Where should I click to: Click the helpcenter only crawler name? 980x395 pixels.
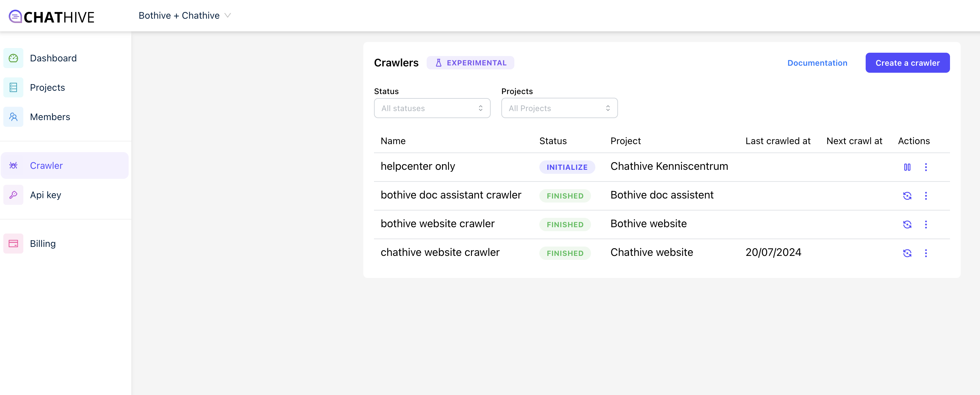418,166
